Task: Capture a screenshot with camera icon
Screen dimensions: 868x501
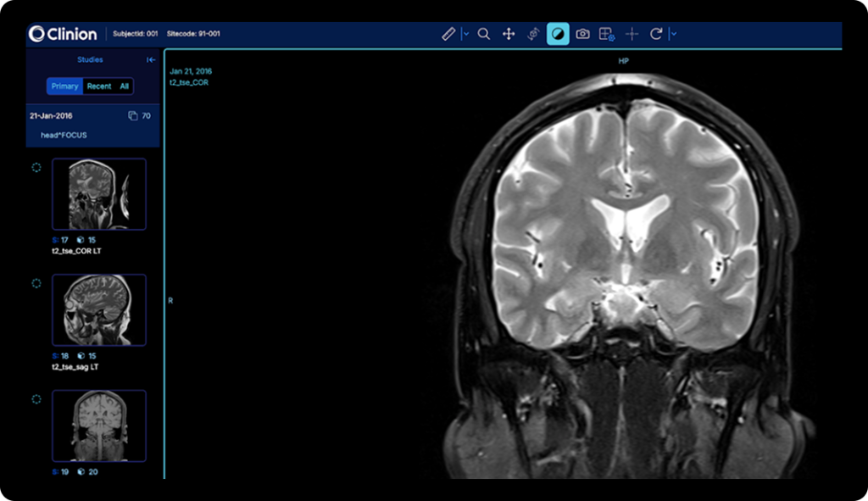Action: [582, 34]
